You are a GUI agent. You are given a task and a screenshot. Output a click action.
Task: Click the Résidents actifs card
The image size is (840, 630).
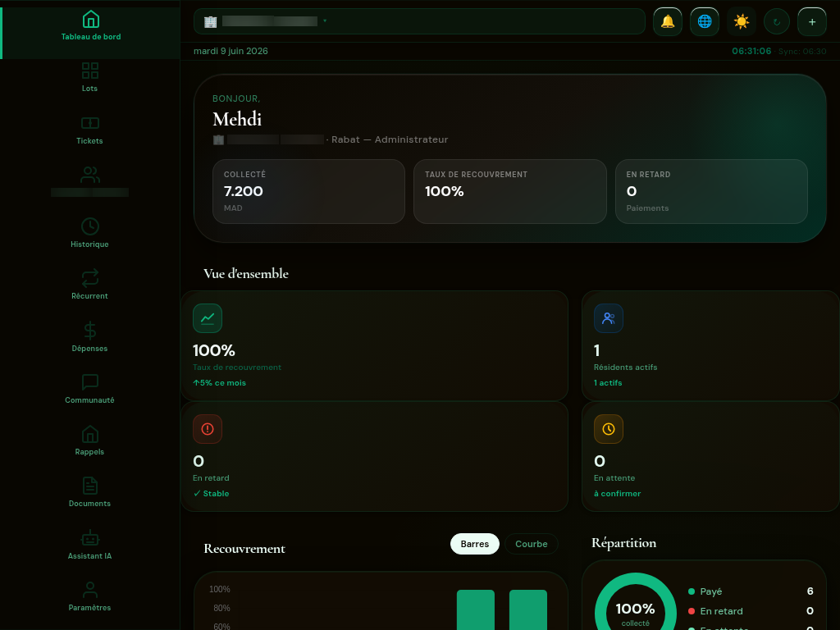coord(710,346)
